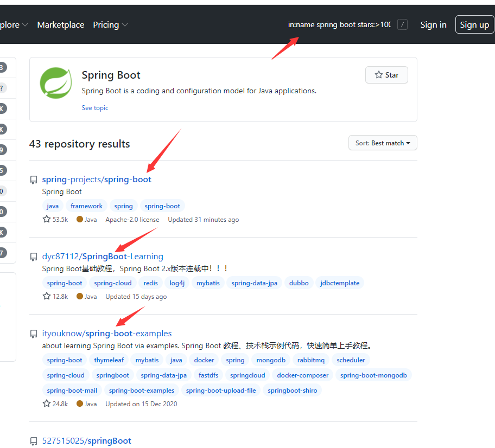Viewport: 495px width, 448px height.
Task: Click the springboot topic tag
Action: point(113,375)
